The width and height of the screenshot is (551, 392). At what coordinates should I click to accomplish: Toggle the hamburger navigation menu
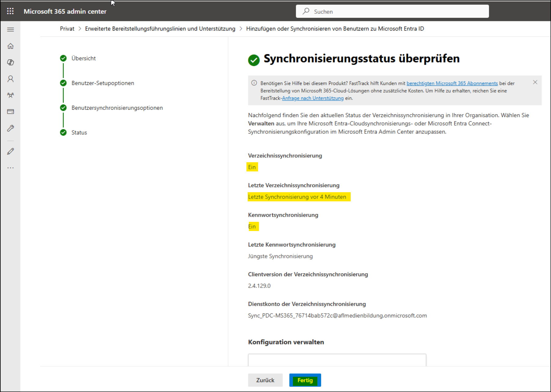[10, 30]
